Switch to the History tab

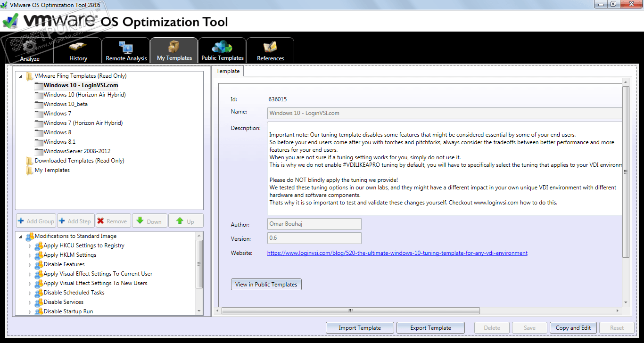click(78, 50)
